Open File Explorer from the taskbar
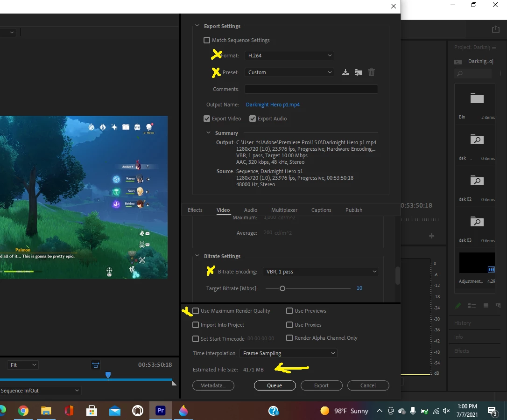 click(x=46, y=411)
